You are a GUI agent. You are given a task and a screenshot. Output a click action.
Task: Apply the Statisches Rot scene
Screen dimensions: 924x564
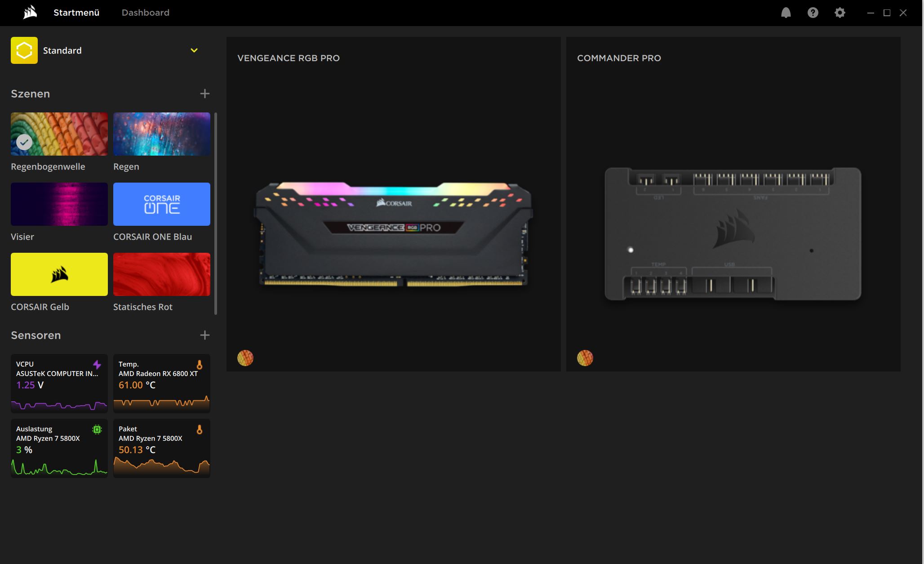tap(161, 274)
